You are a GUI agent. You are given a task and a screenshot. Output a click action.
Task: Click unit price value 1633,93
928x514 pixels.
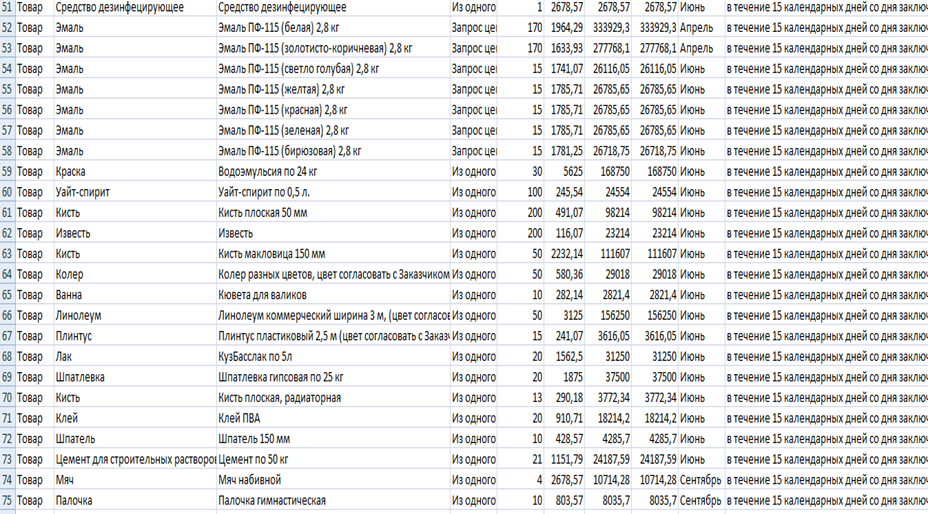pyautogui.click(x=565, y=49)
